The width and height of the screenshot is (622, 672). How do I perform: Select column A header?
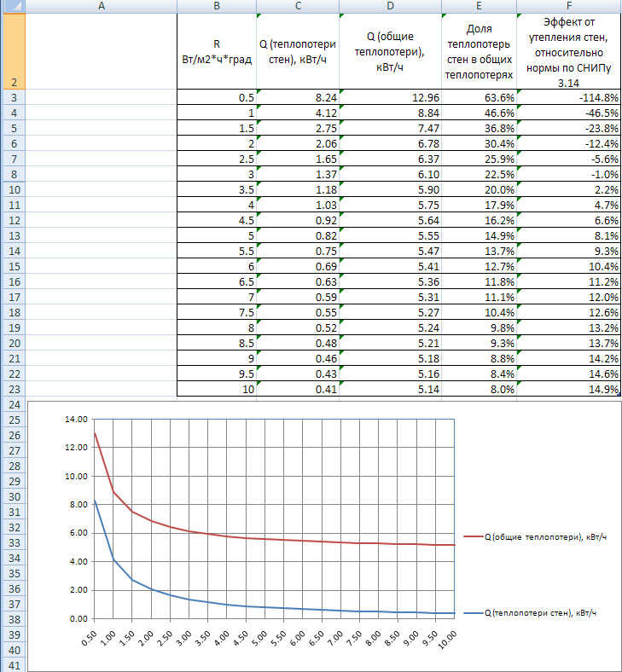102,6
